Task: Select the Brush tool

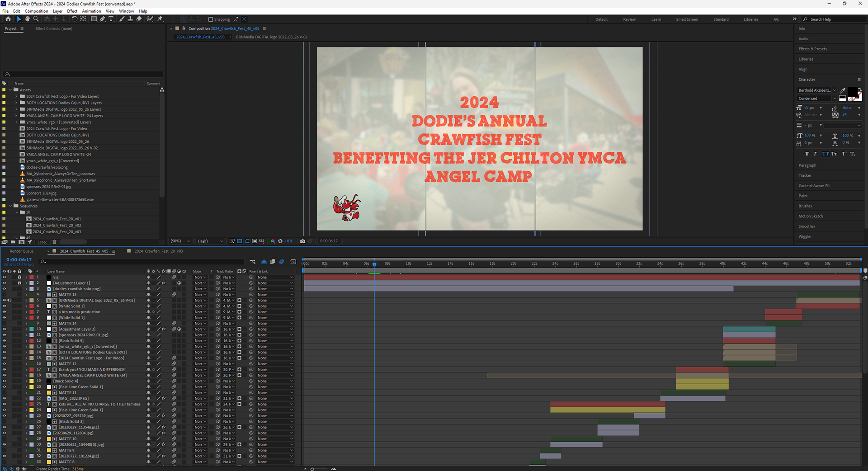Action: 122,19
